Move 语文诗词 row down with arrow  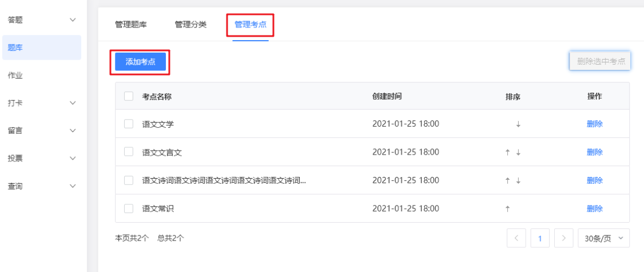click(518, 180)
